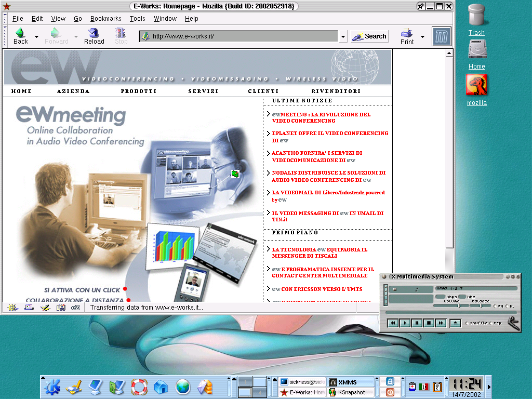
Task: Open home folder panel icon
Action: click(161, 387)
